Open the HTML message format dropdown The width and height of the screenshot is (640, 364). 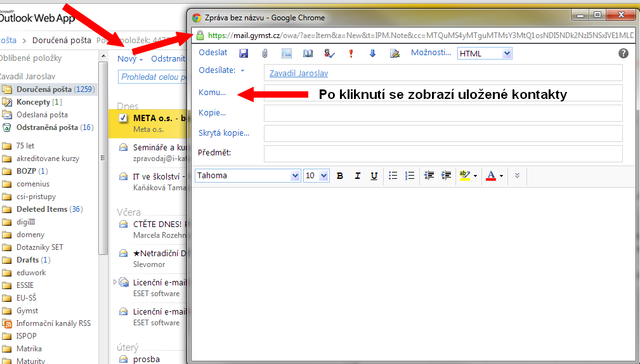(507, 53)
